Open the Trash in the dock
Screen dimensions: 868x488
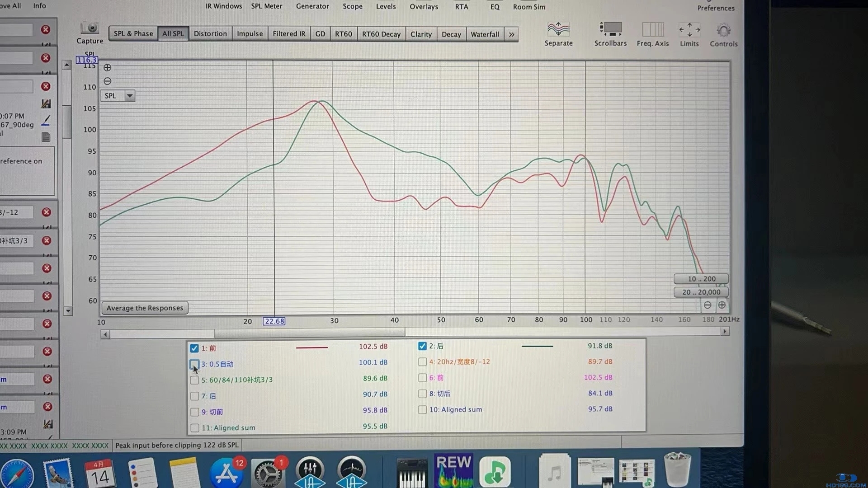(x=678, y=470)
